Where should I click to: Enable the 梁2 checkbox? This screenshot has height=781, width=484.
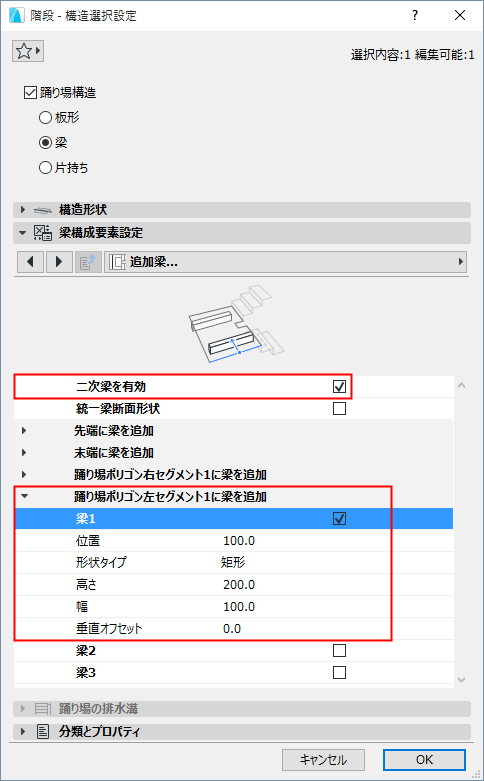pyautogui.click(x=339, y=651)
